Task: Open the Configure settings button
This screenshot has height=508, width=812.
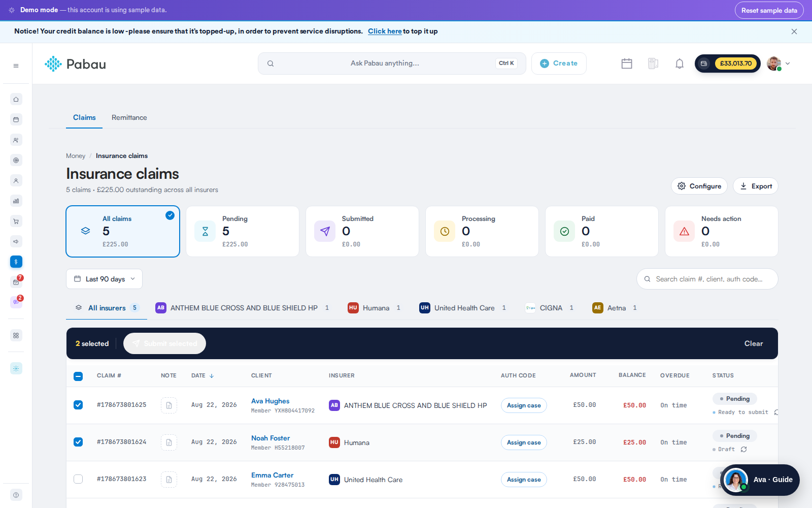Action: coord(699,186)
